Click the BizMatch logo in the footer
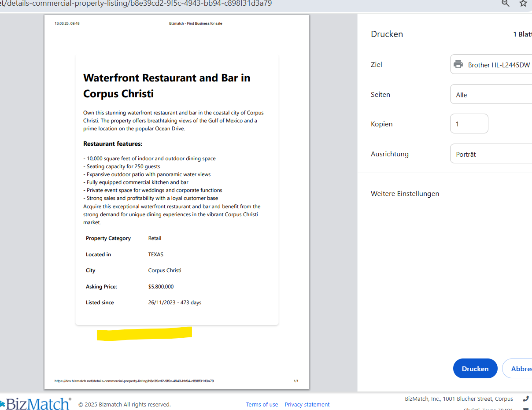Image resolution: width=532 pixels, height=410 pixels. (36, 403)
